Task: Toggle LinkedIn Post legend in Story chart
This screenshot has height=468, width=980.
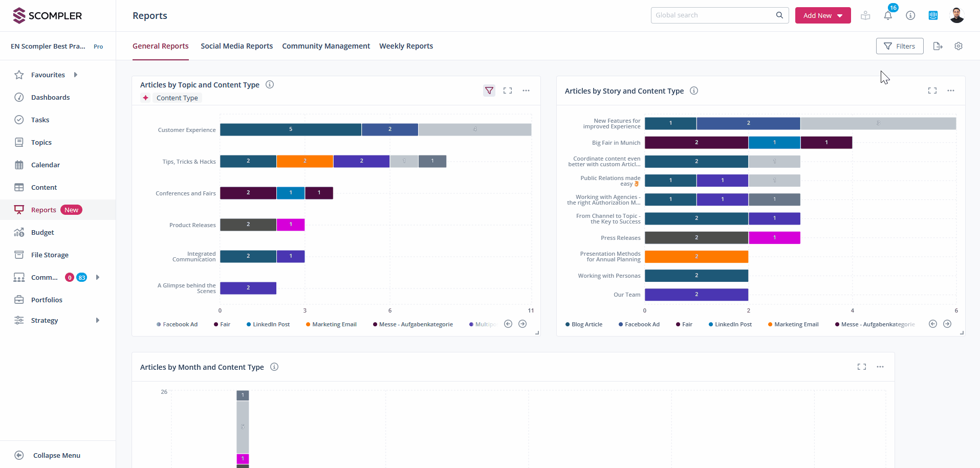Action: (730, 324)
